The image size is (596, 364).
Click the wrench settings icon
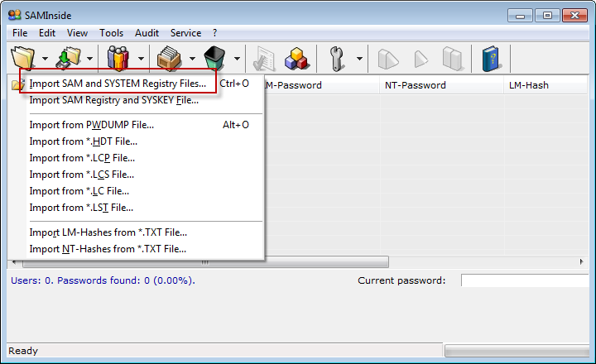pyautogui.click(x=337, y=59)
